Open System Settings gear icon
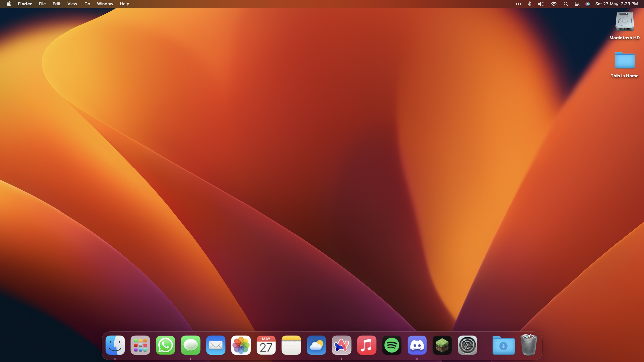Image resolution: width=644 pixels, height=362 pixels. (467, 345)
